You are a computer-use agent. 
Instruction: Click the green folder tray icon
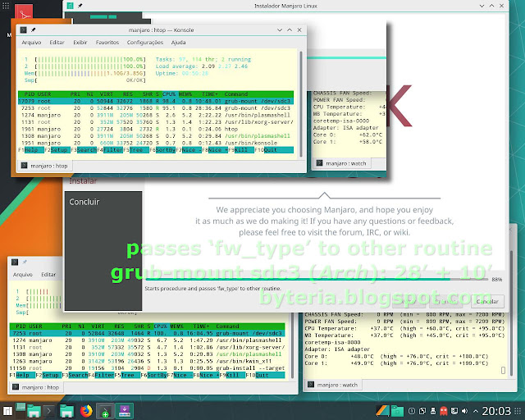coord(397,411)
